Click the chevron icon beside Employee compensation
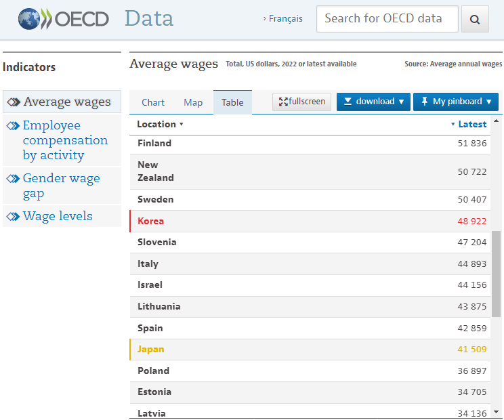 (x=13, y=126)
